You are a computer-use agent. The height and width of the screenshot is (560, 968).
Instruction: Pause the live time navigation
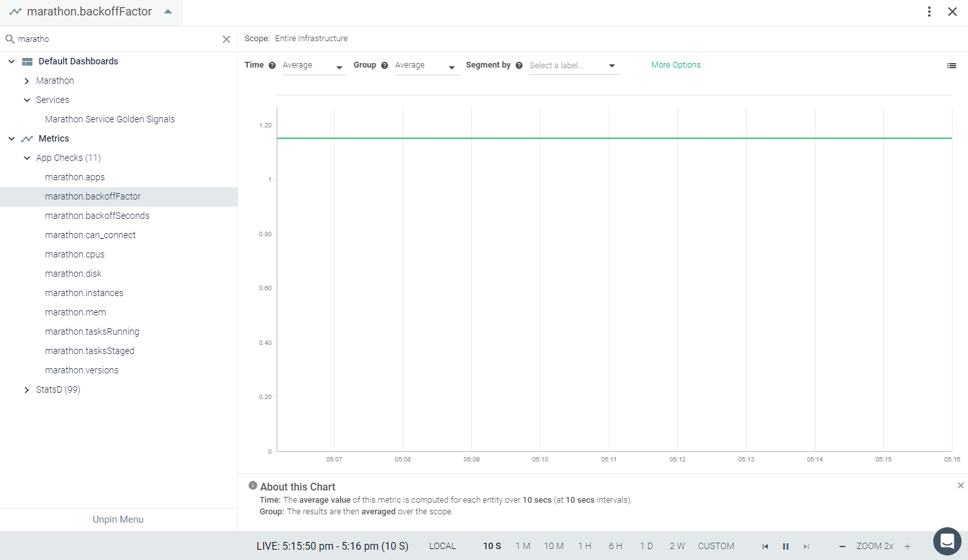[786, 546]
